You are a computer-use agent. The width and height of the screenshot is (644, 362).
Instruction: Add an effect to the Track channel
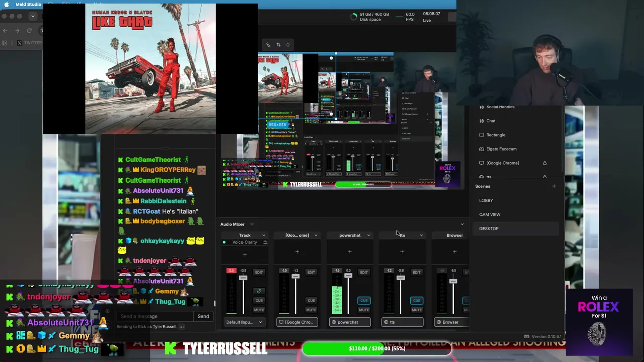245,255
